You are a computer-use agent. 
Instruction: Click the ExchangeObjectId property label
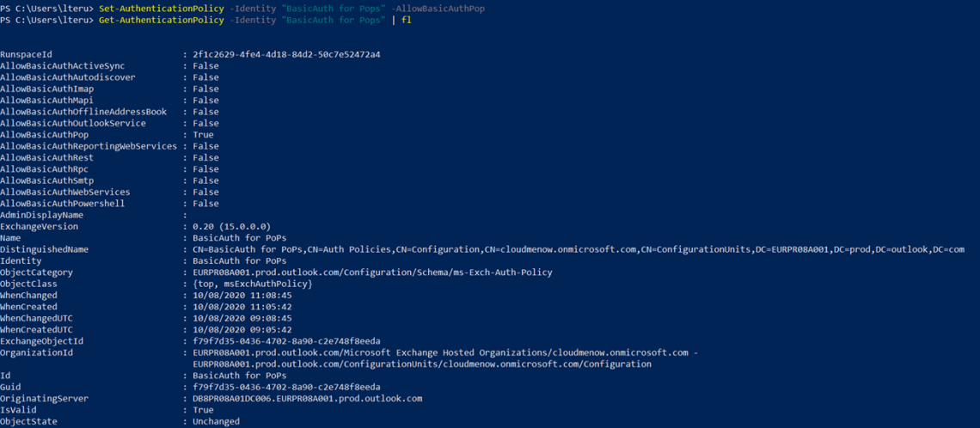[41, 341]
